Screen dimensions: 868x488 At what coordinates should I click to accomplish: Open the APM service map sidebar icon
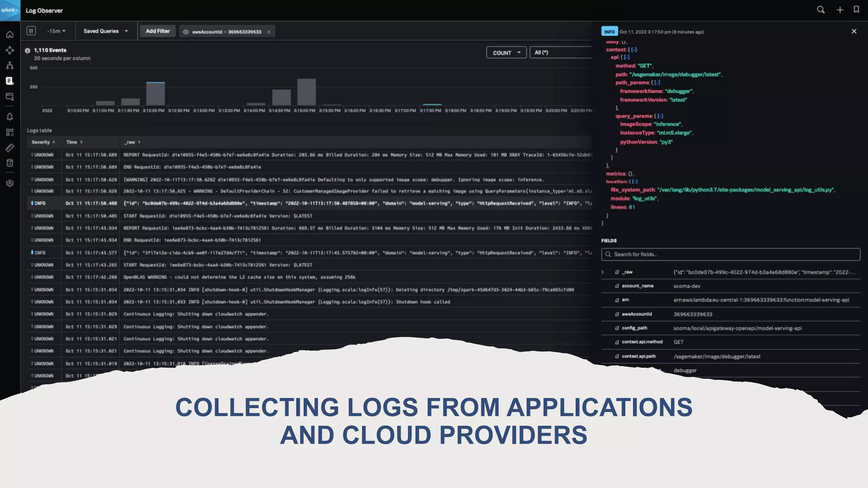tap(10, 50)
